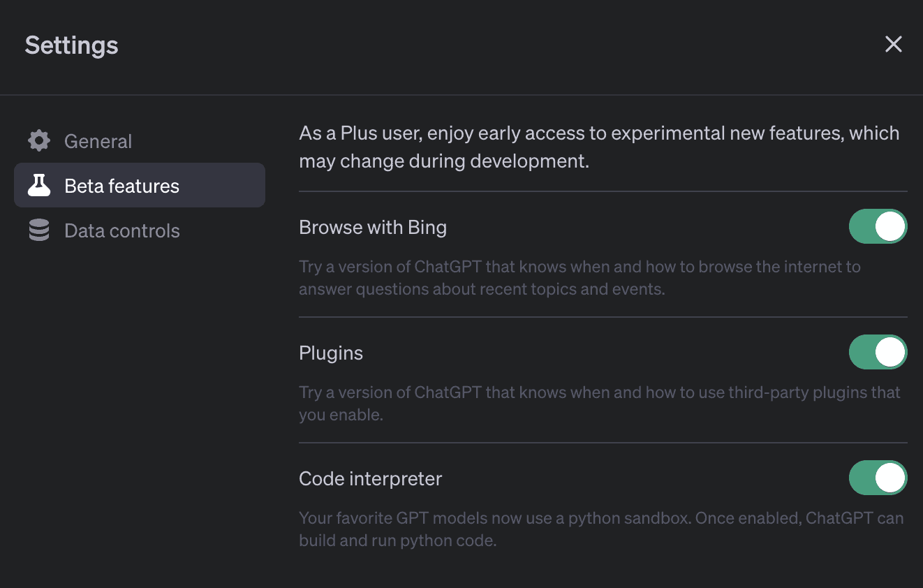Click the white knob on the Plugins switch
Viewport: 923px width, 588px height.
pyautogui.click(x=890, y=353)
